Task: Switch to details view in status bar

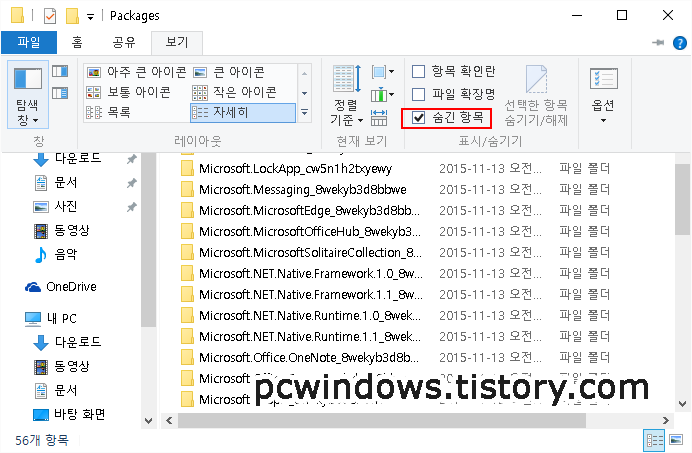Action: tap(654, 440)
